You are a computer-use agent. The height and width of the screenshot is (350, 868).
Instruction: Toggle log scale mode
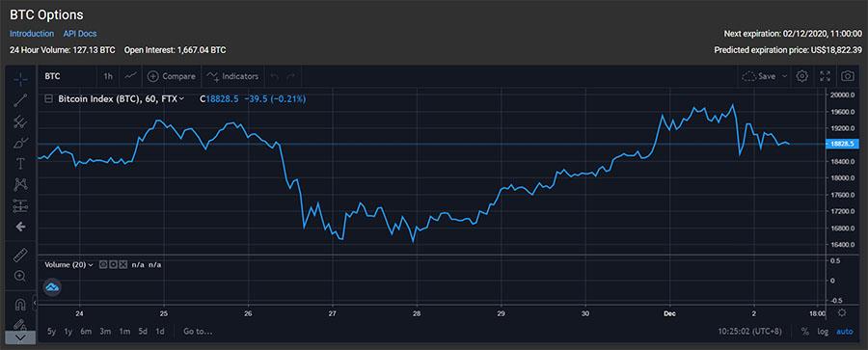coord(824,332)
